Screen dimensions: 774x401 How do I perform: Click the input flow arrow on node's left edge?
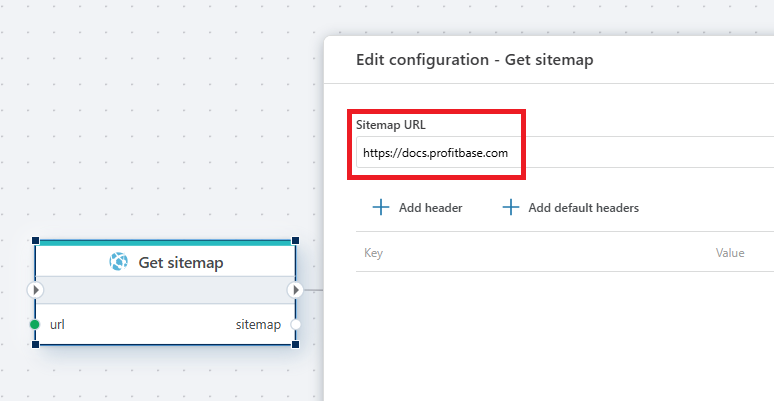click(35, 290)
